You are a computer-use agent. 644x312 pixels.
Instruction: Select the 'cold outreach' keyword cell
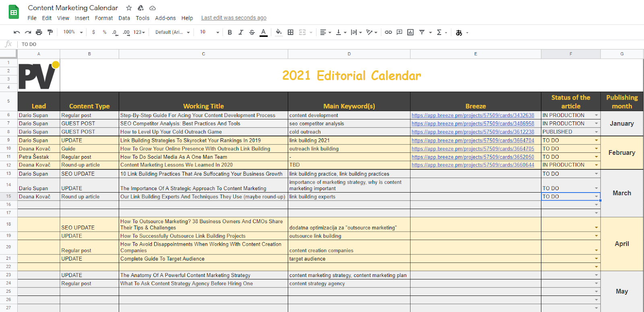[349, 132]
